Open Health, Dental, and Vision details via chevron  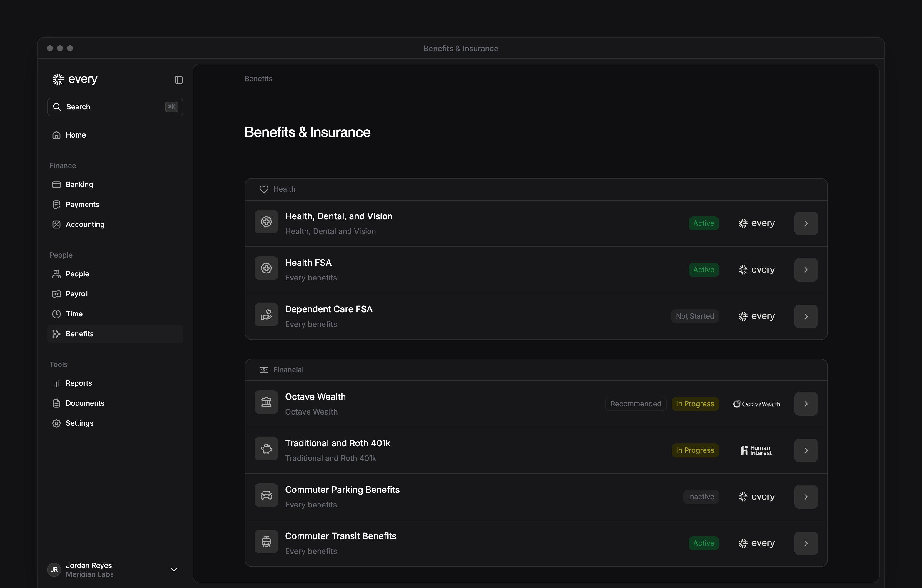806,223
